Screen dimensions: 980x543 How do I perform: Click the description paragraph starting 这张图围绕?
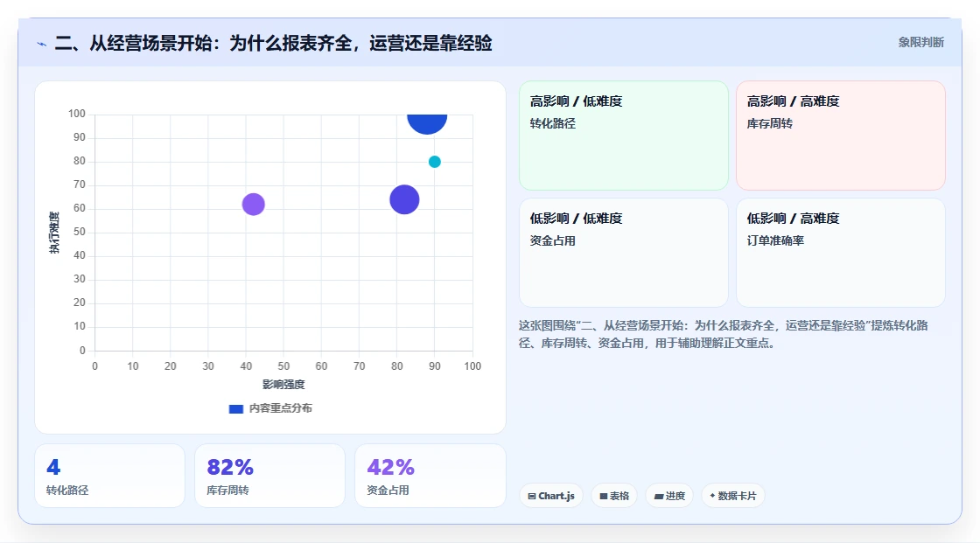pos(723,334)
